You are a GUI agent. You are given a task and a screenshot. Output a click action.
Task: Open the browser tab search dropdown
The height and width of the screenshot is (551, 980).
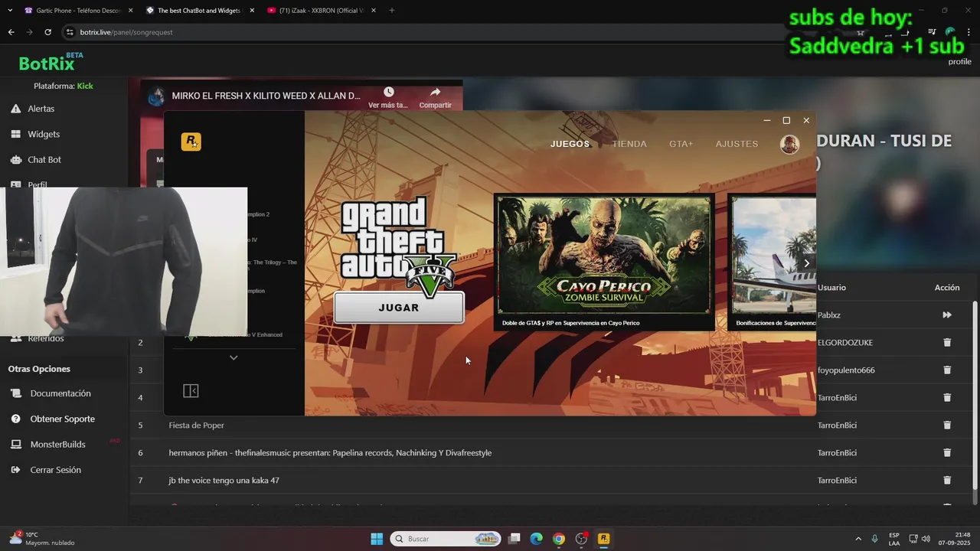tap(10, 11)
